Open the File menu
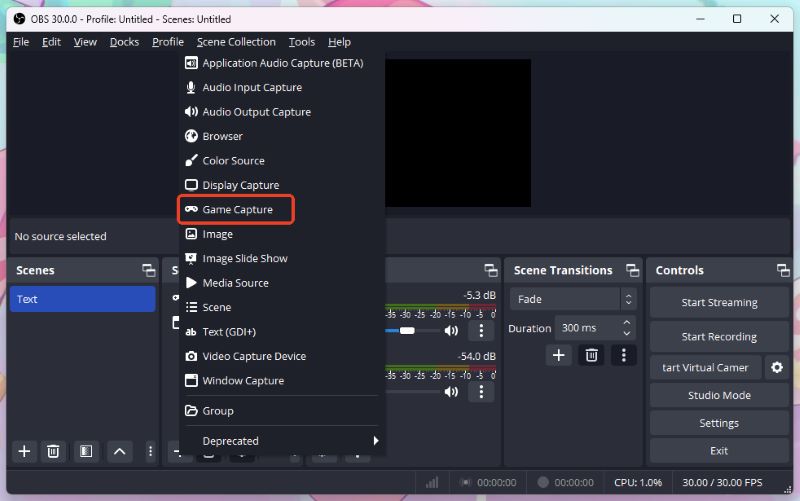 [x=21, y=42]
